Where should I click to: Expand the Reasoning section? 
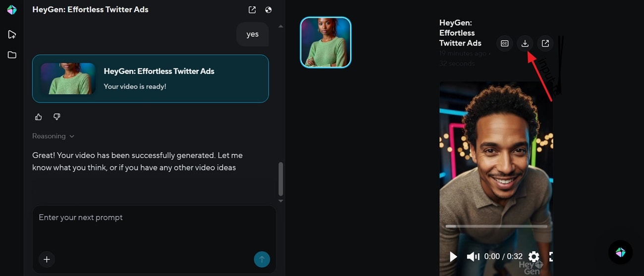(x=53, y=136)
